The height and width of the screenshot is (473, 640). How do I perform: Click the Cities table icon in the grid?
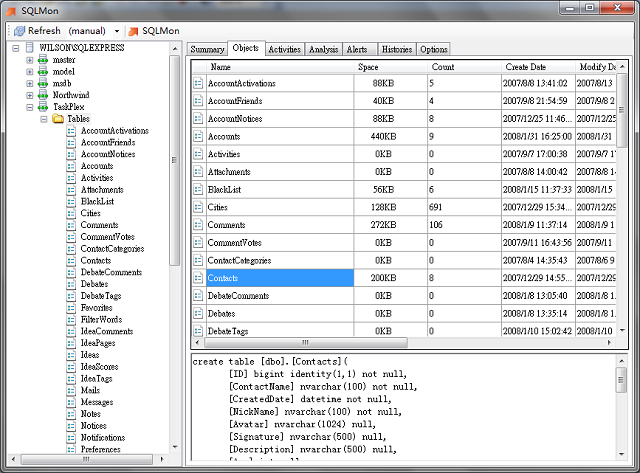[198, 206]
